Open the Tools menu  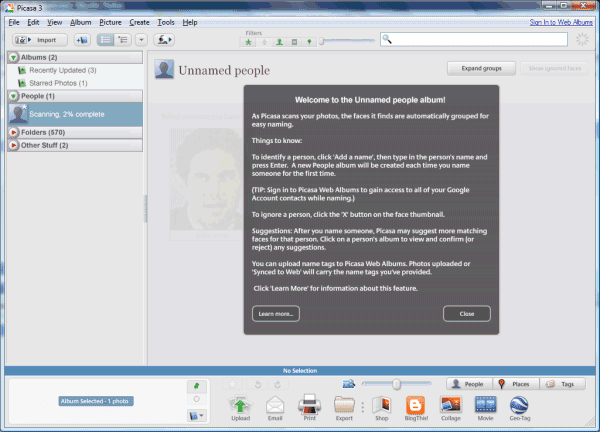pos(166,22)
